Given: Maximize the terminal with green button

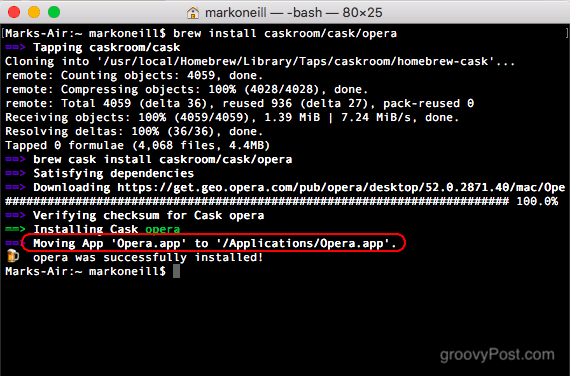Looking at the screenshot, I should pos(54,12).
